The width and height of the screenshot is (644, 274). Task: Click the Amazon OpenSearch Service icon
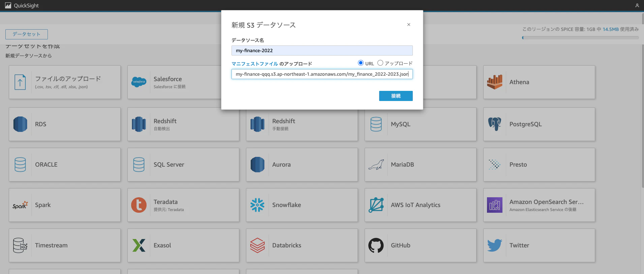tap(495, 205)
